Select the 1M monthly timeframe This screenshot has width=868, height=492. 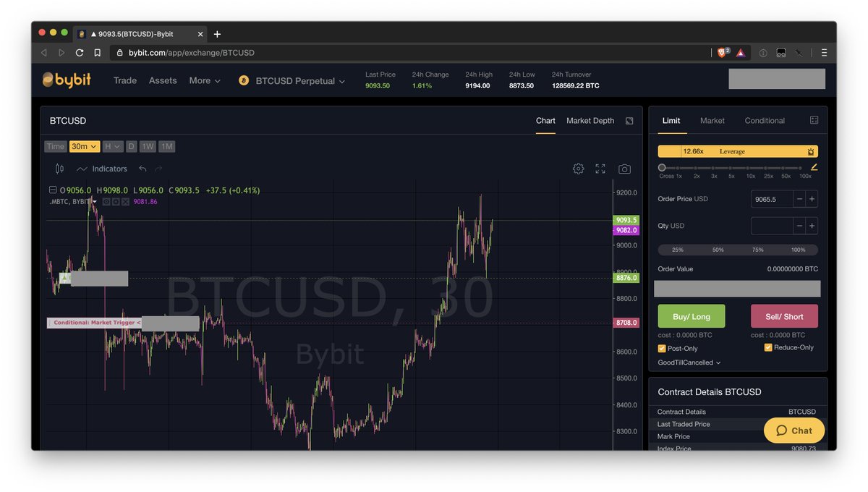(166, 146)
